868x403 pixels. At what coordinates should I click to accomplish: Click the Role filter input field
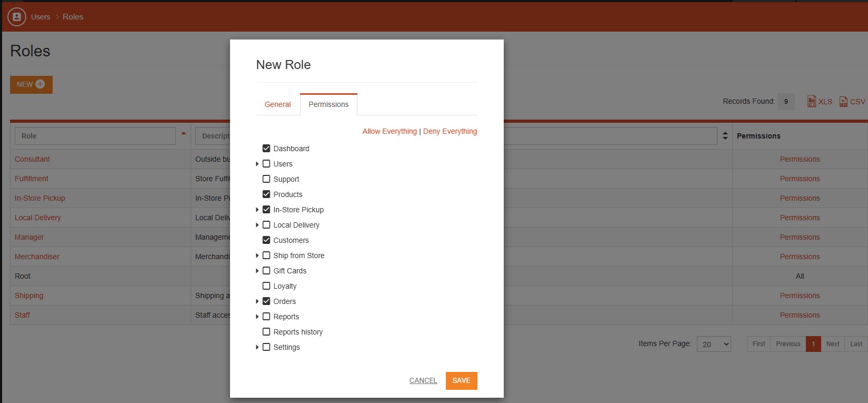click(95, 136)
